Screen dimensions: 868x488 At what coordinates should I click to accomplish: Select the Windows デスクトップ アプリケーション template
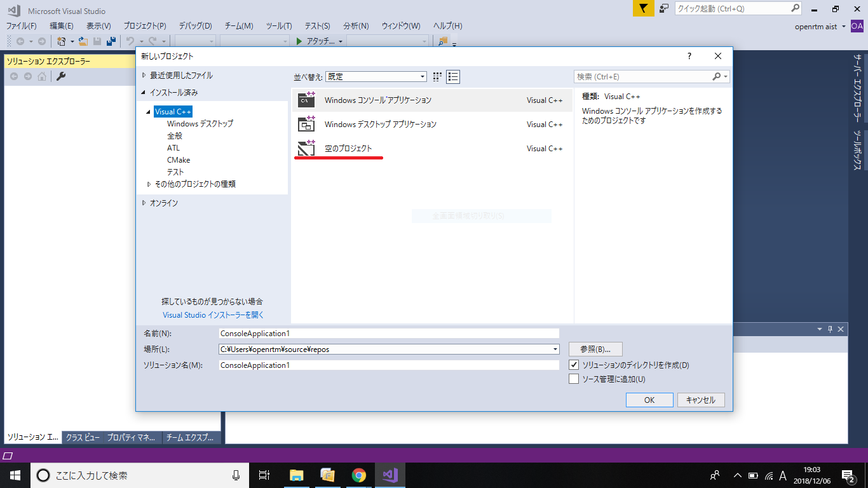point(432,124)
